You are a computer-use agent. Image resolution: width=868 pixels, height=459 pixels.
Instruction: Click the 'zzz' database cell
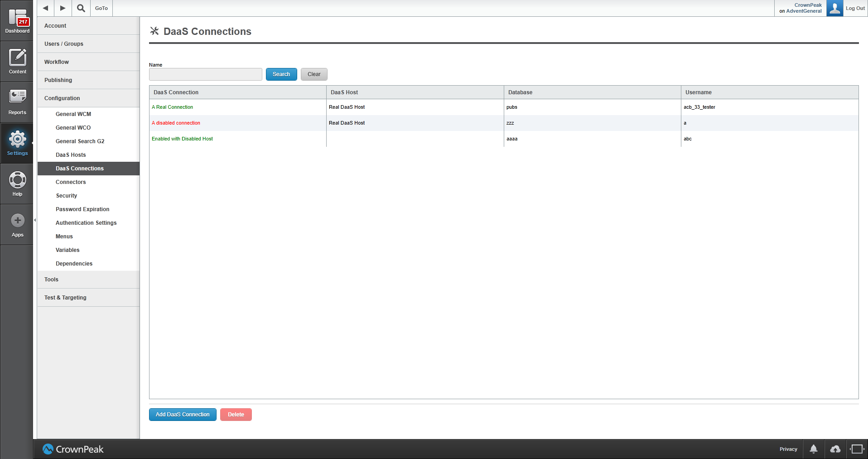click(x=593, y=123)
